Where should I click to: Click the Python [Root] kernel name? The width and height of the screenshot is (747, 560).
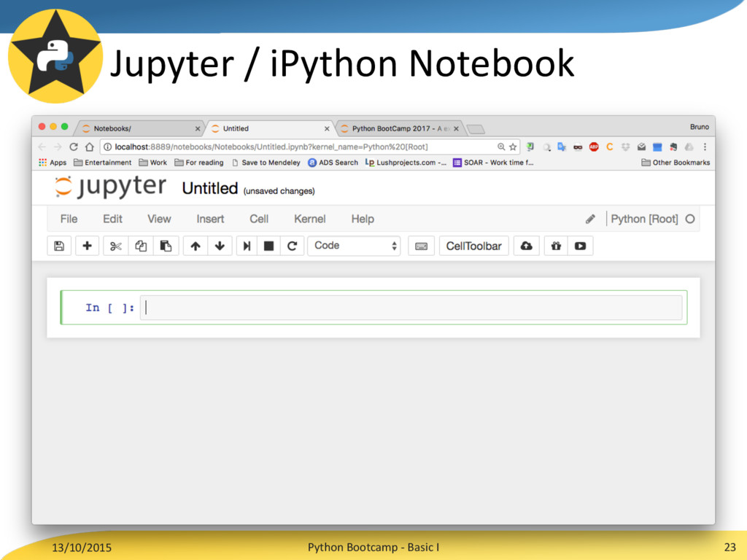pyautogui.click(x=644, y=219)
